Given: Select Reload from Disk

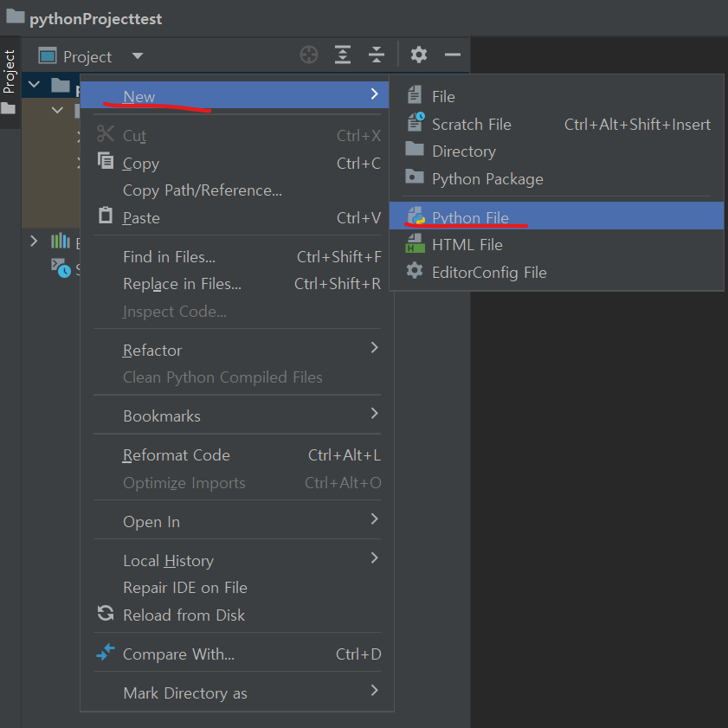Looking at the screenshot, I should pos(237,615).
